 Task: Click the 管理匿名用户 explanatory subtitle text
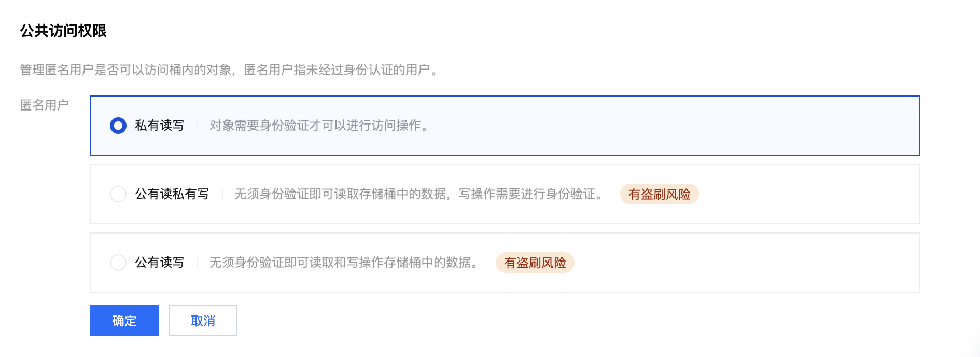point(229,70)
